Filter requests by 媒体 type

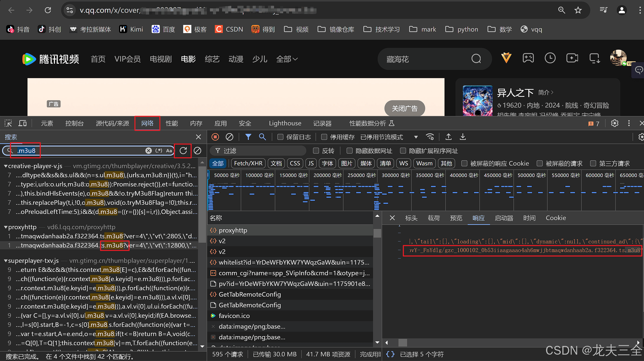(x=366, y=163)
